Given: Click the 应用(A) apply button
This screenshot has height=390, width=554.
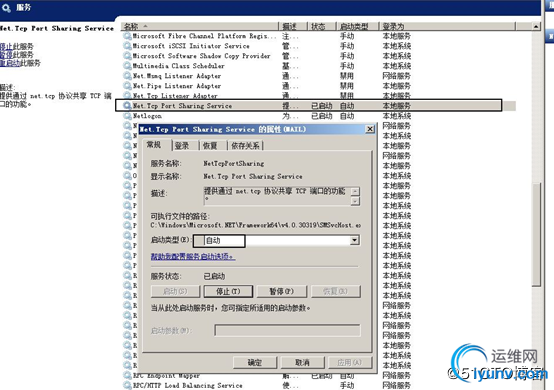Looking at the screenshot, I should pyautogui.click(x=350, y=362).
